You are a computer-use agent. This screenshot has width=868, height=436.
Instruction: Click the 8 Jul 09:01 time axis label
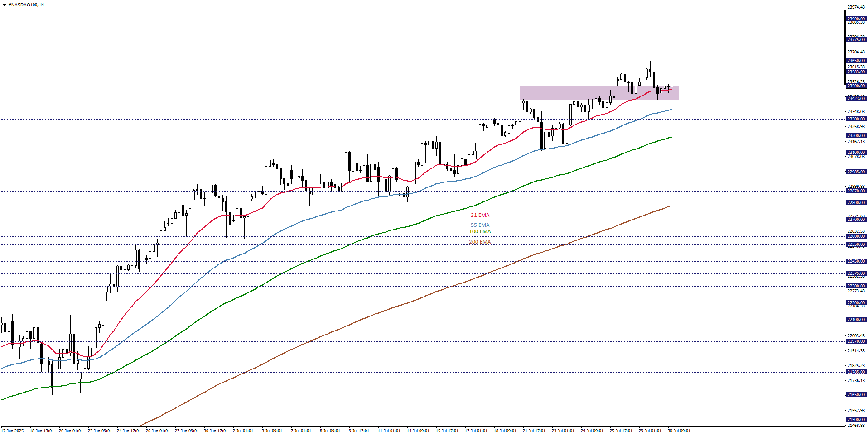pos(330,431)
